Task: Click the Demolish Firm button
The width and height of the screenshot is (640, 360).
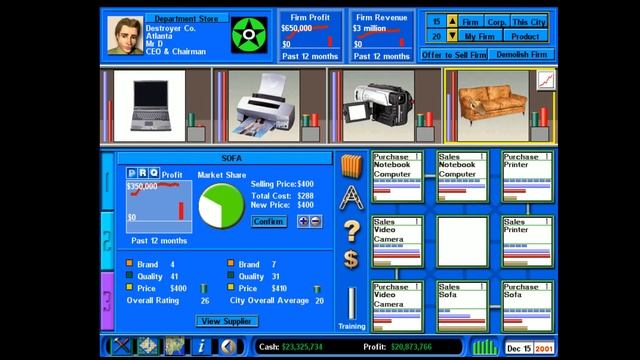Action: (x=522, y=54)
